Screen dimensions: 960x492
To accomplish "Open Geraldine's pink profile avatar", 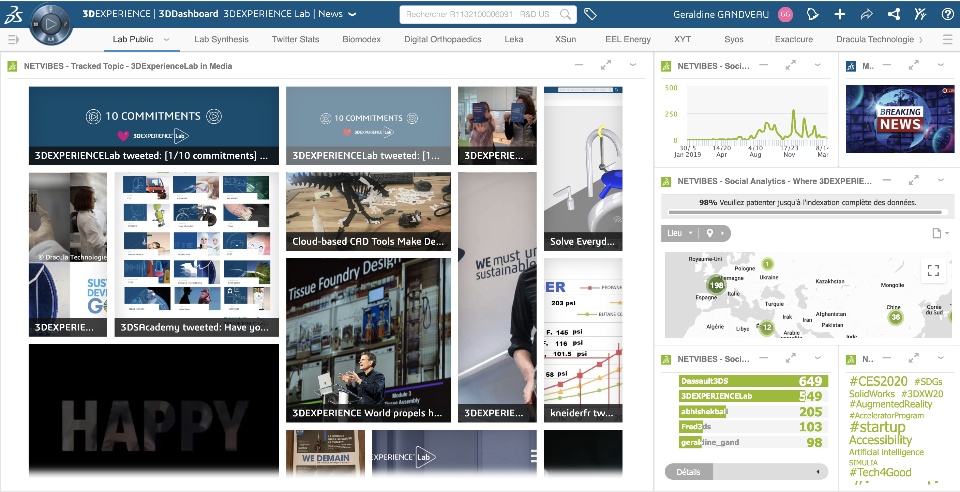I will [785, 14].
